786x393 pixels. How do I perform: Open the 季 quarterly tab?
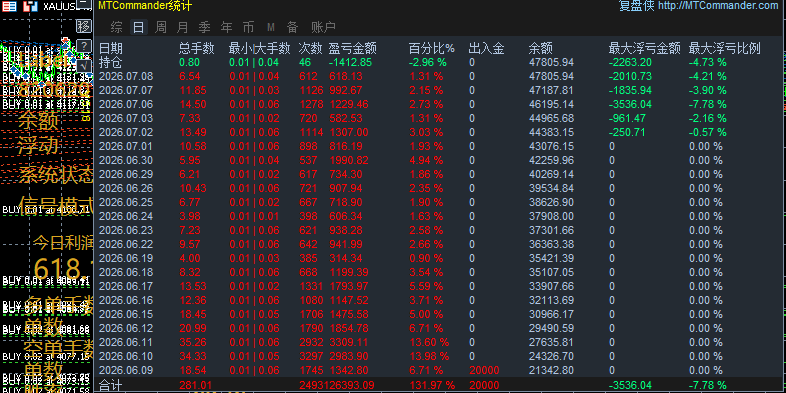point(205,27)
